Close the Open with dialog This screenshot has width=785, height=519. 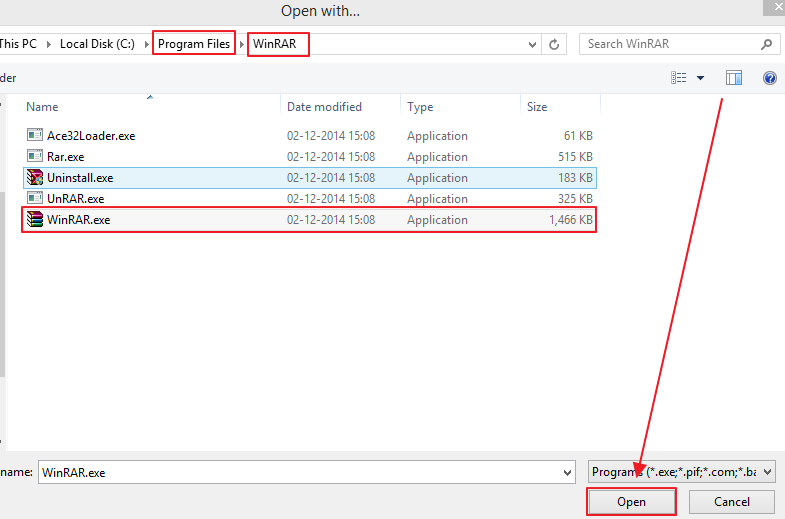click(x=777, y=7)
